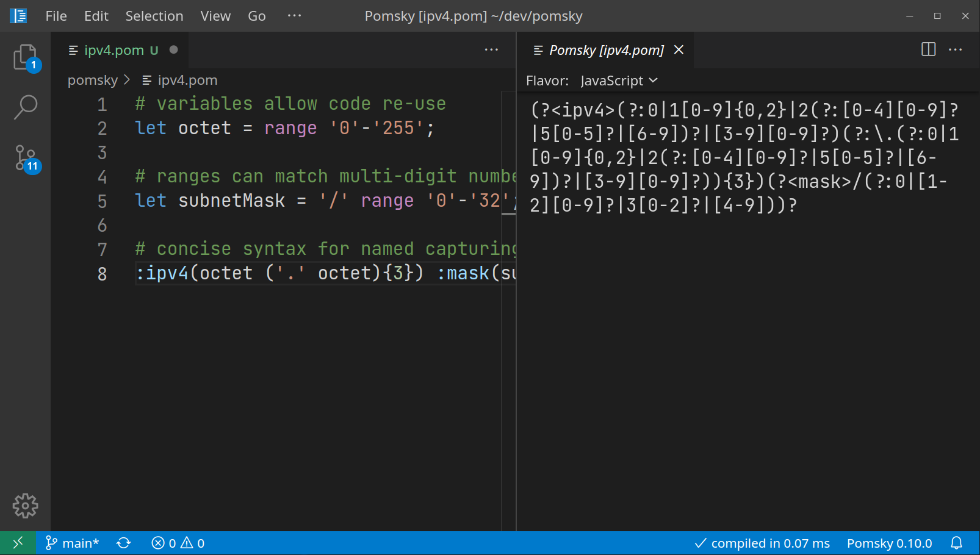Show the errors and warnings counter panel
980x555 pixels.
pyautogui.click(x=178, y=543)
